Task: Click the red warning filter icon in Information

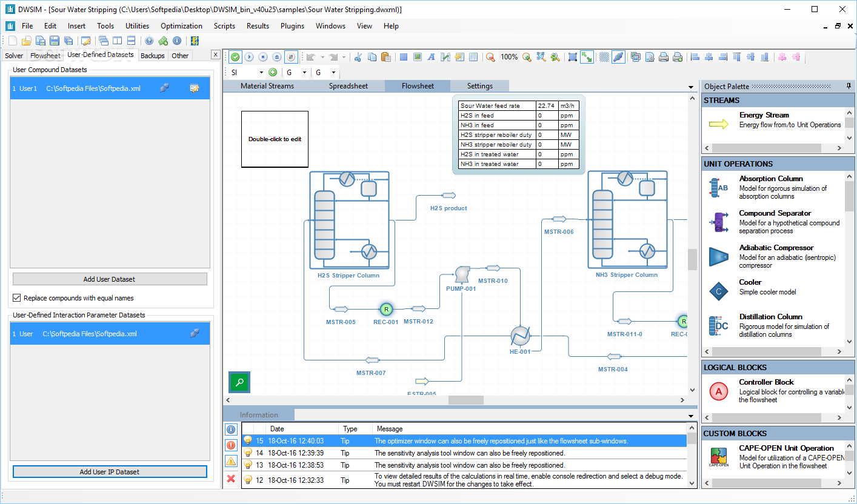Action: tap(231, 445)
